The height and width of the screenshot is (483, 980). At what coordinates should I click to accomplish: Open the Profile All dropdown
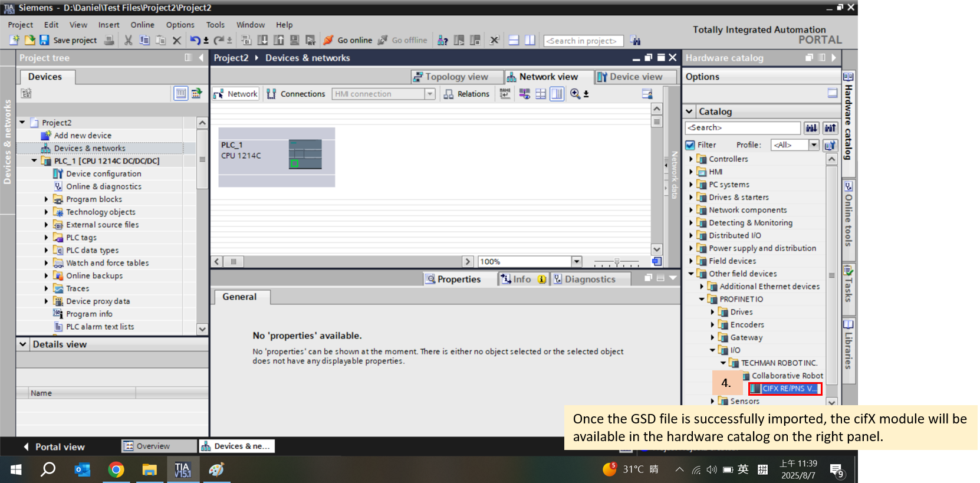(814, 145)
